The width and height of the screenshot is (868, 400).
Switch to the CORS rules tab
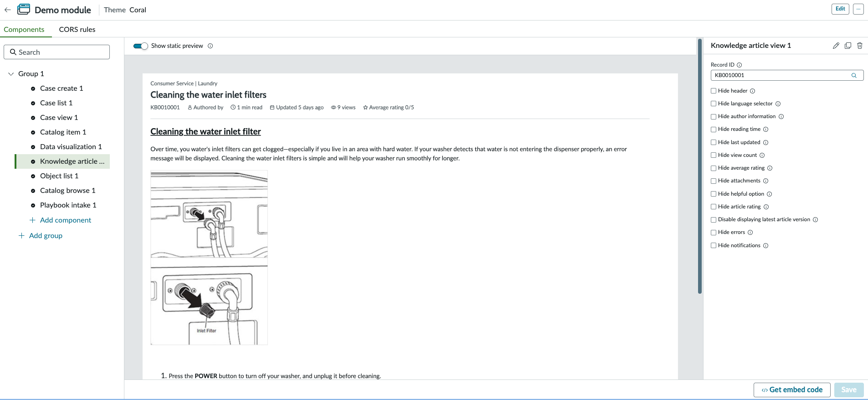77,29
